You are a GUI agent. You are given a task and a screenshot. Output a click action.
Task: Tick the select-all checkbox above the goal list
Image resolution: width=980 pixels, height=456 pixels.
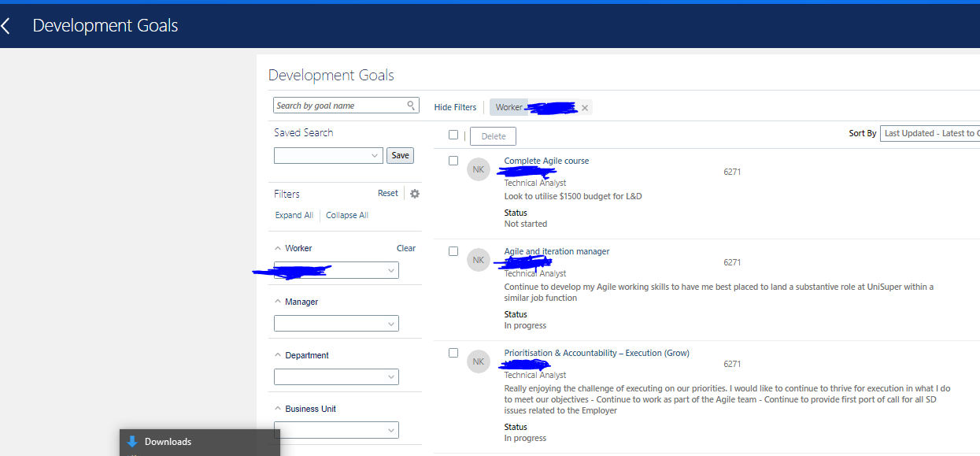(x=453, y=135)
